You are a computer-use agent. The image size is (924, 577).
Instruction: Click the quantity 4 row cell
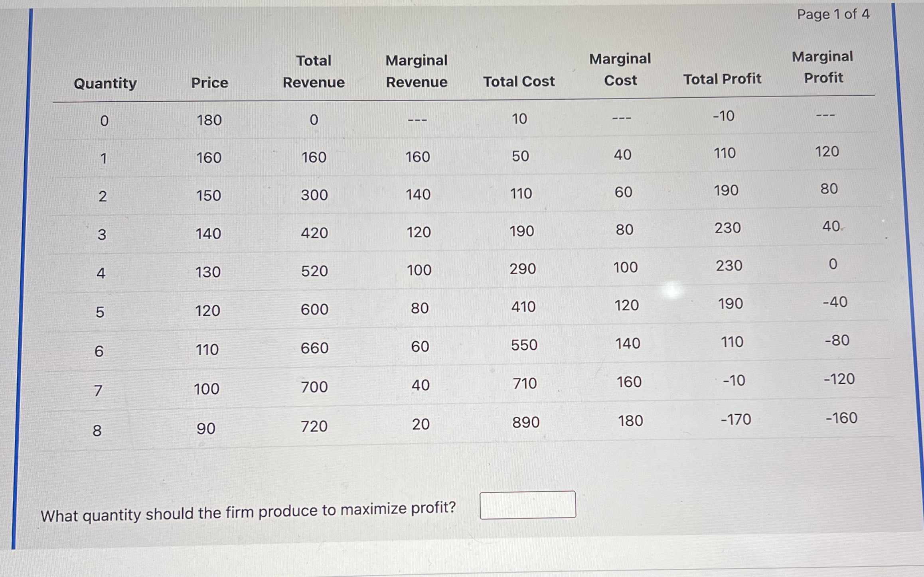click(x=101, y=273)
